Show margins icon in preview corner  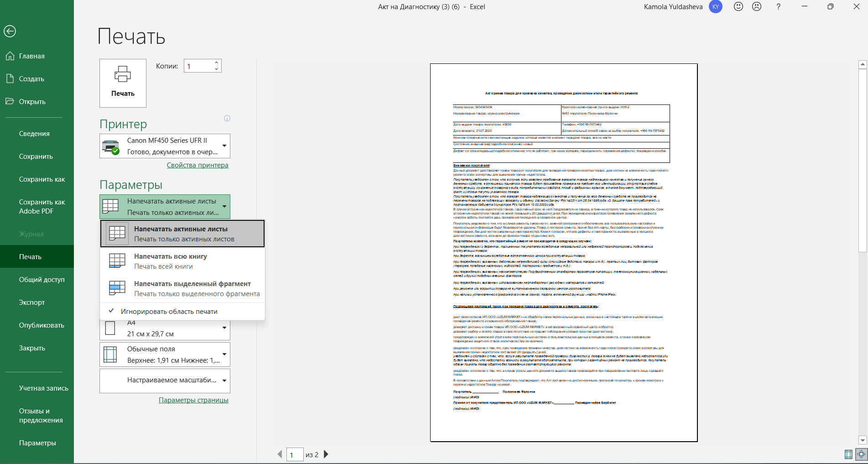(848, 454)
